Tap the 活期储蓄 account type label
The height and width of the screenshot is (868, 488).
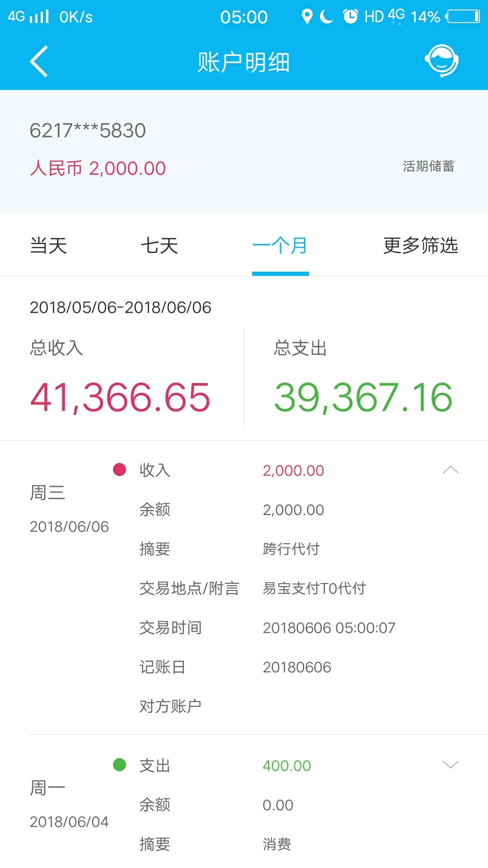point(428,166)
